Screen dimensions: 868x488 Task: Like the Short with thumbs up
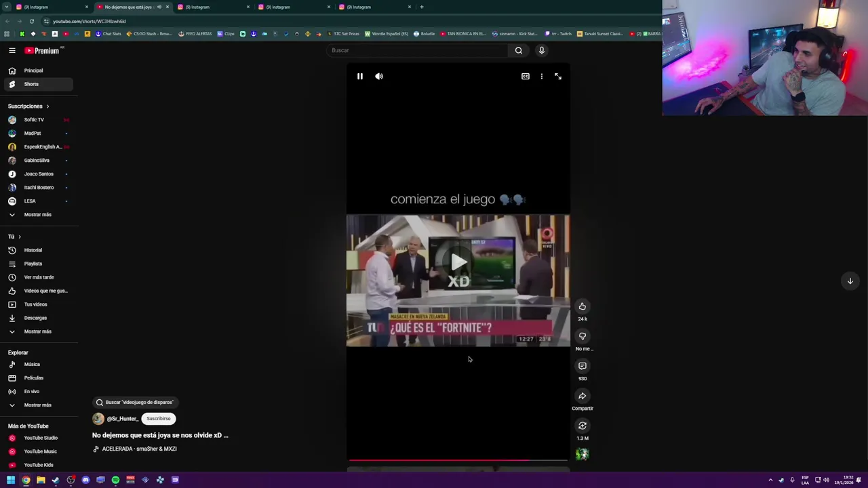(583, 306)
